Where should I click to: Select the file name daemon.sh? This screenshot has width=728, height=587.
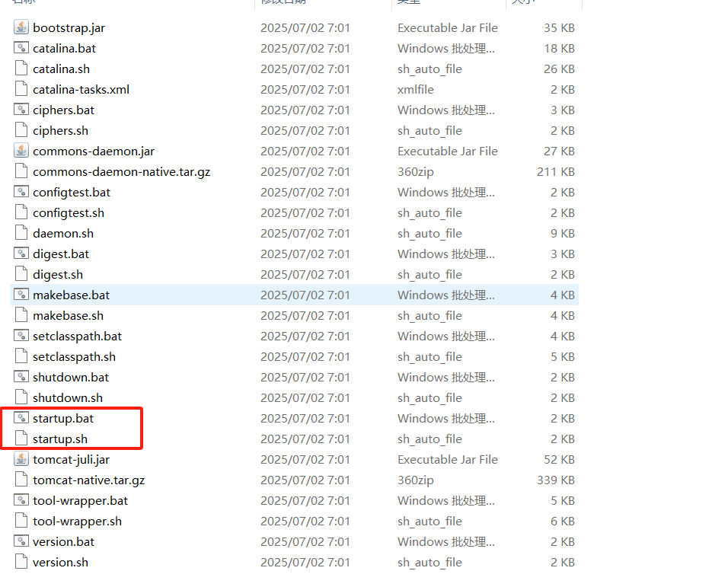click(x=63, y=234)
